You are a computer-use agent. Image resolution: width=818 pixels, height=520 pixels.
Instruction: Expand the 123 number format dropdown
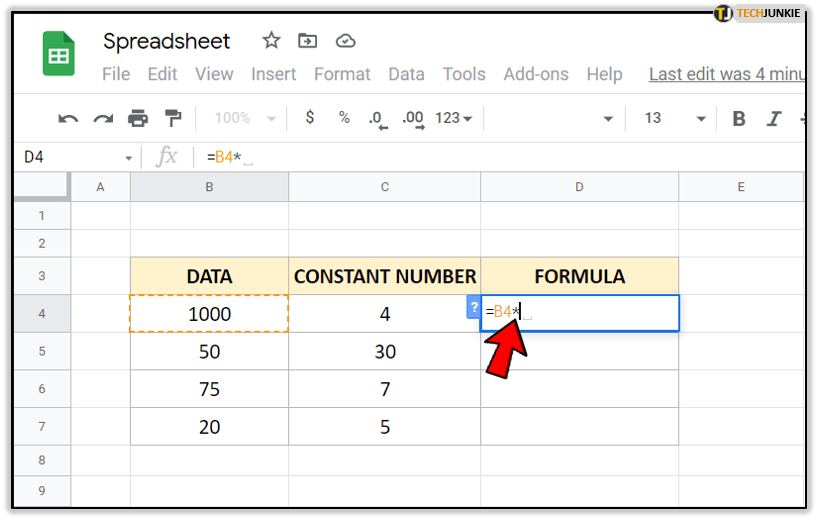[x=453, y=118]
